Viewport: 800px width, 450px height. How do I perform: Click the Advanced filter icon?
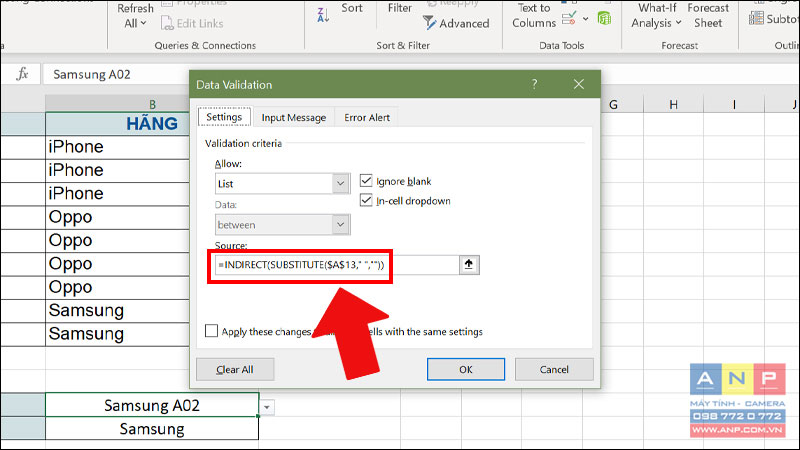click(x=429, y=23)
